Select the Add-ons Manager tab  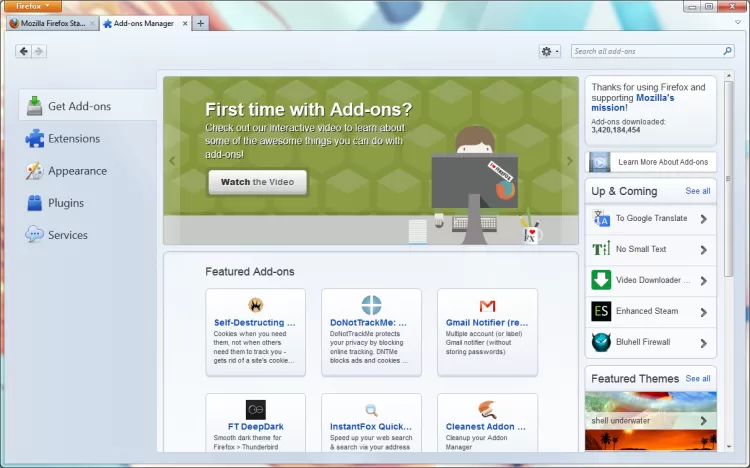click(143, 23)
